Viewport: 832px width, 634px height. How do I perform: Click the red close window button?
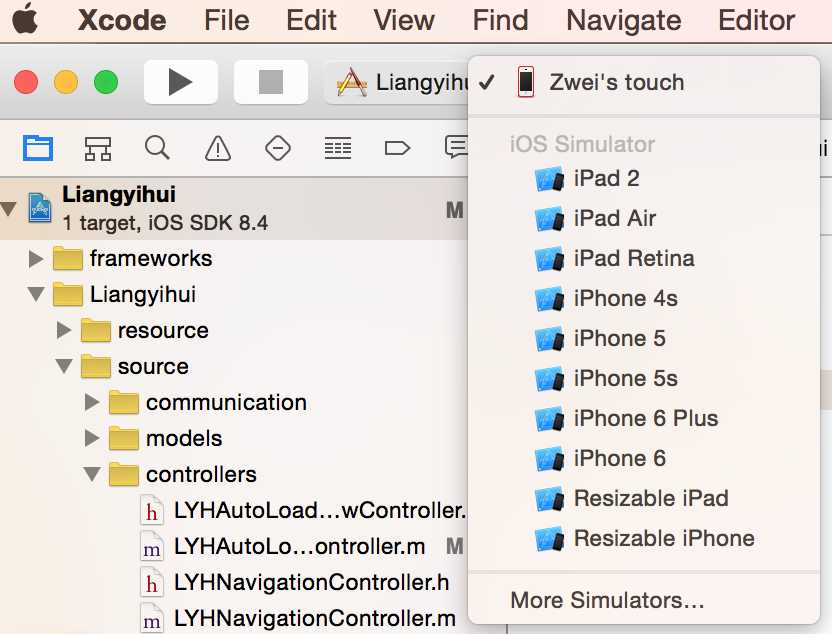[x=26, y=82]
